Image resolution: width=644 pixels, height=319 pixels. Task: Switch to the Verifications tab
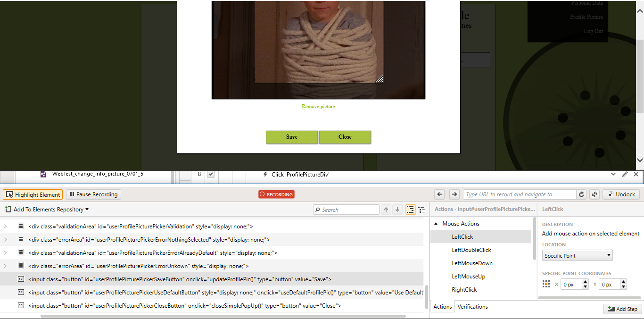click(x=472, y=307)
